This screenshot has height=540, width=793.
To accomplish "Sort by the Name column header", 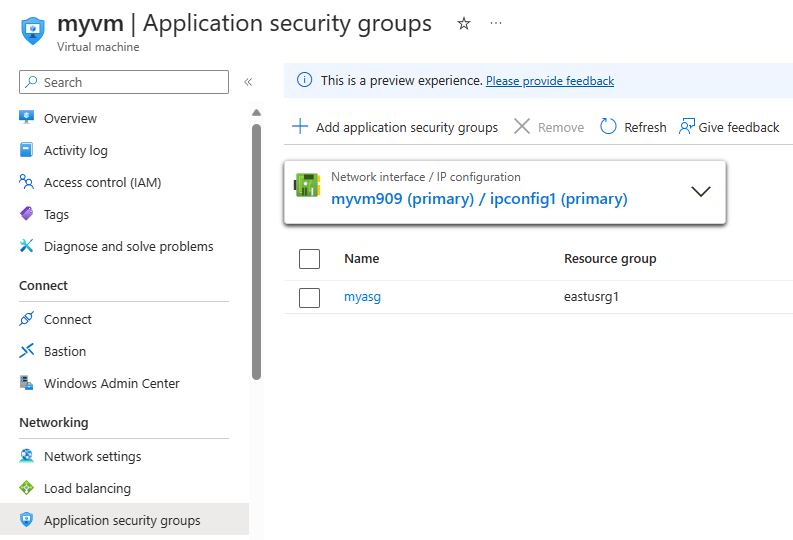I will point(362,258).
